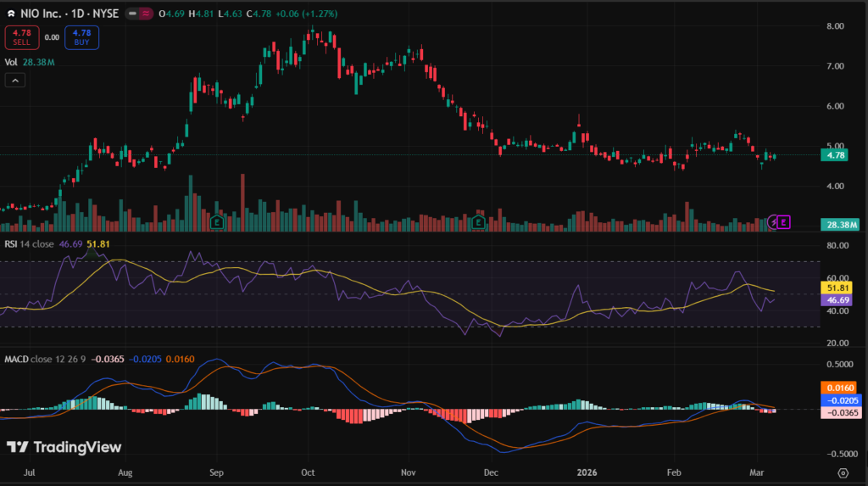Click the green earnings marker near December
The width and height of the screenshot is (868, 486).
click(x=478, y=222)
